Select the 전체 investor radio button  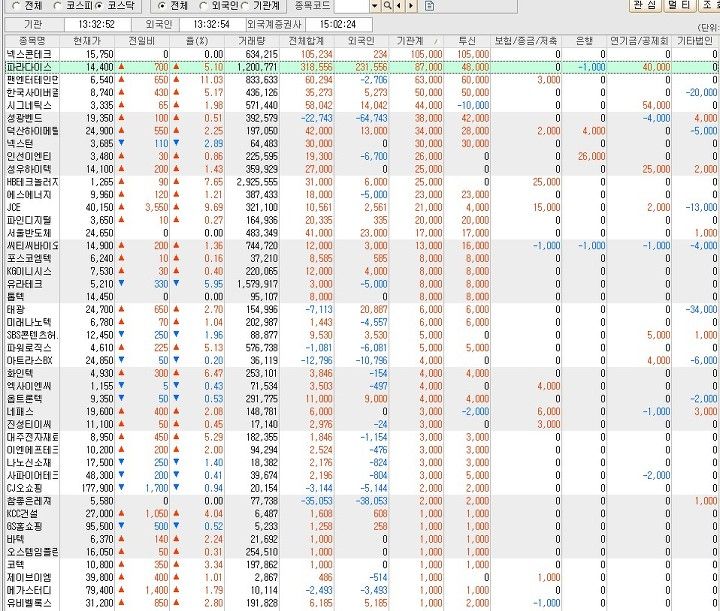click(x=162, y=6)
